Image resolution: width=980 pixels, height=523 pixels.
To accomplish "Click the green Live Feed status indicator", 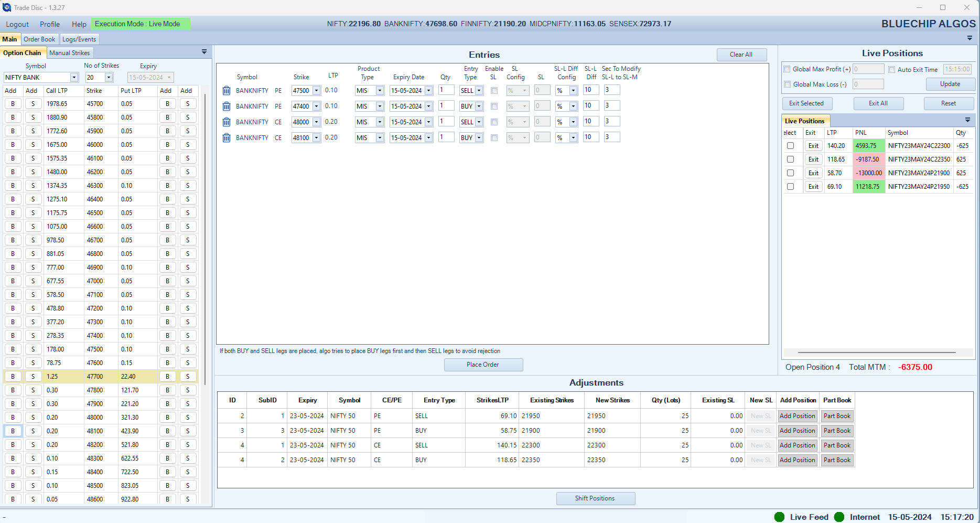I will [779, 517].
